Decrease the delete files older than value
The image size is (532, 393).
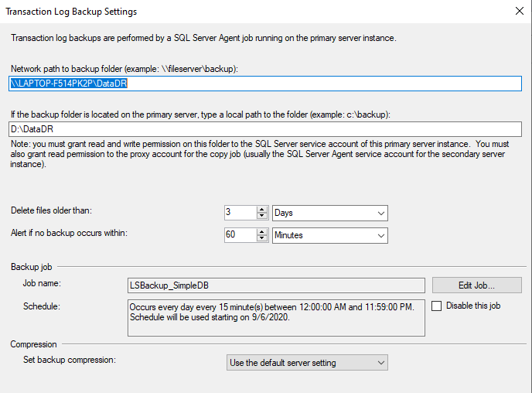[x=262, y=216]
